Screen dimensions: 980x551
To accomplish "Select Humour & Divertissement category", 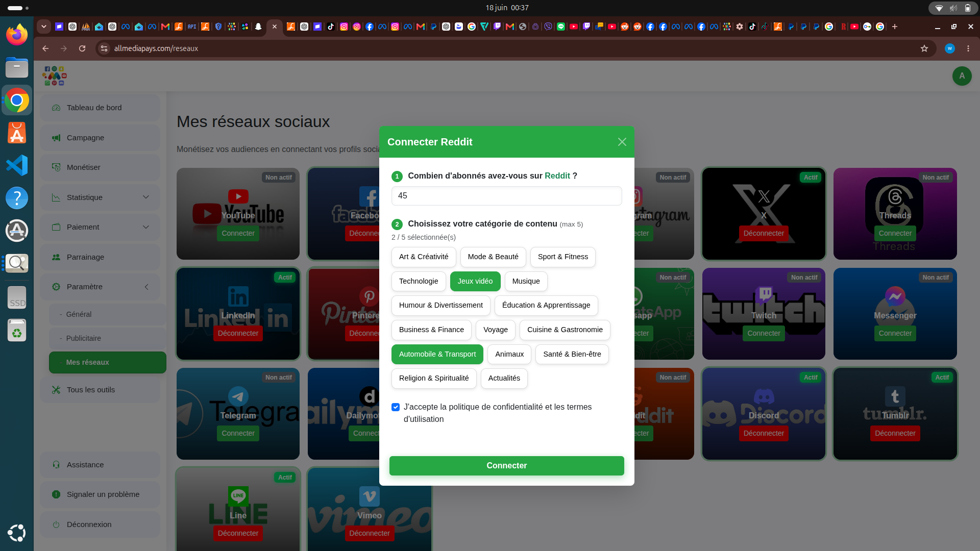I will 441,305.
